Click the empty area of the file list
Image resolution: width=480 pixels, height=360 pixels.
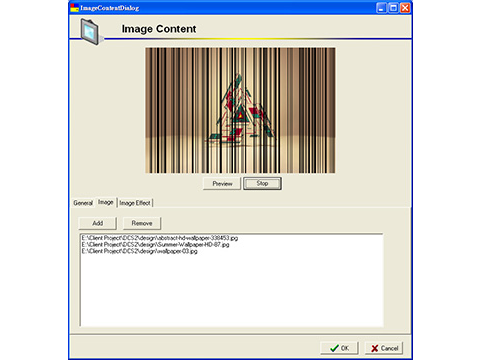pyautogui.click(x=232, y=290)
